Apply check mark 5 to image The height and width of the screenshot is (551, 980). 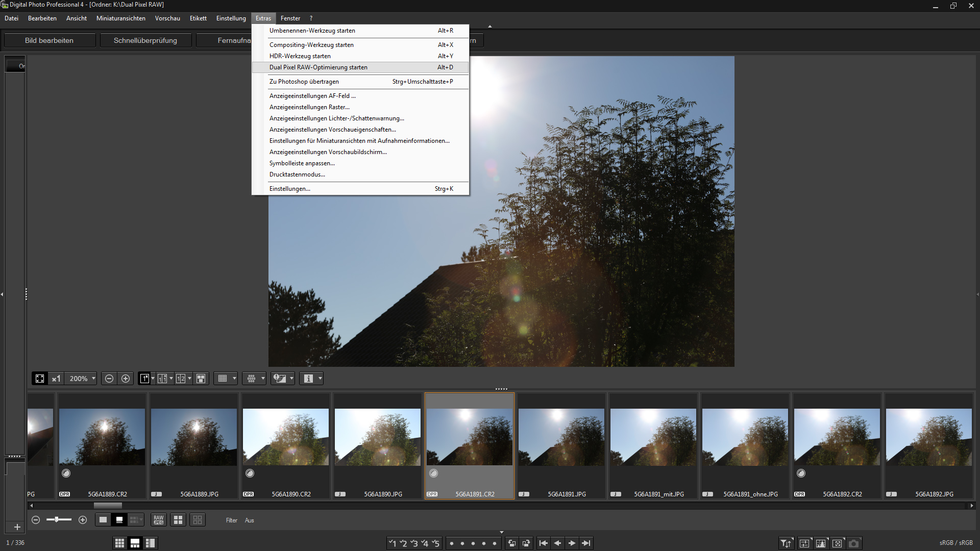click(435, 543)
